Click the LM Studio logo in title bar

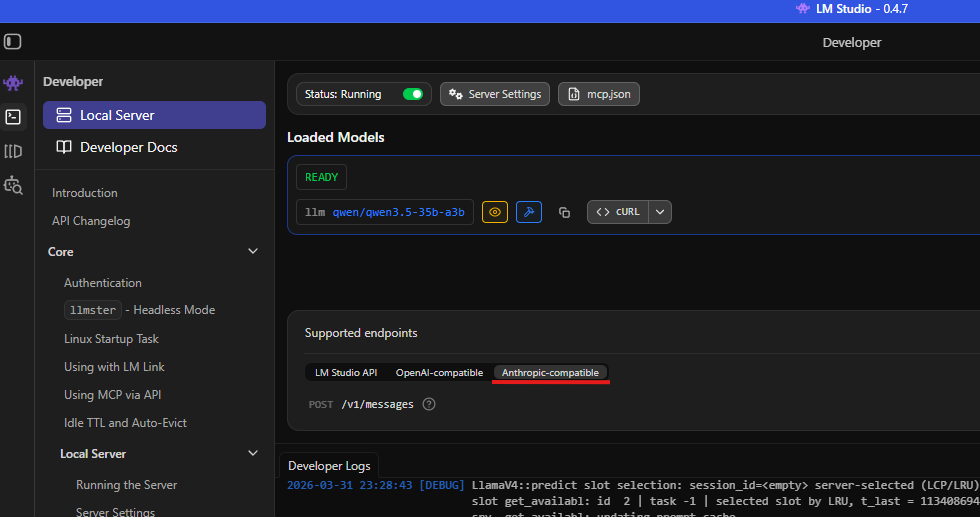coord(802,9)
